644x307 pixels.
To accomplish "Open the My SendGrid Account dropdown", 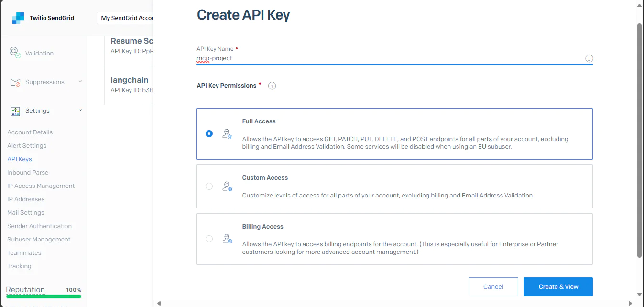I will point(127,18).
